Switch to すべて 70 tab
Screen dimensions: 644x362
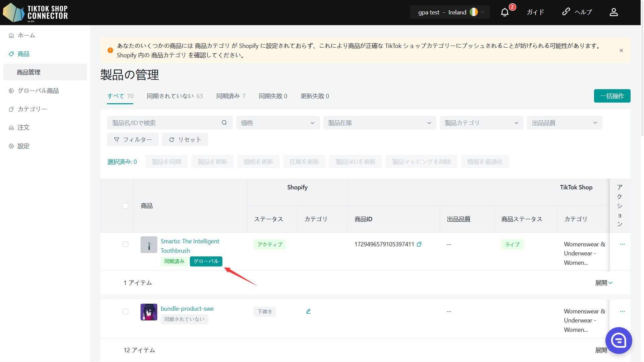[x=120, y=96]
